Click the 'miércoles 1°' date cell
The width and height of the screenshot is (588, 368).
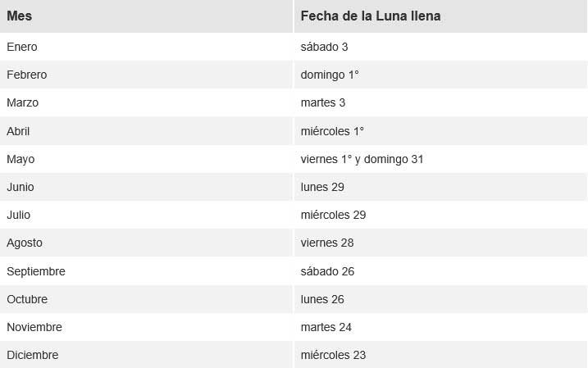point(332,130)
